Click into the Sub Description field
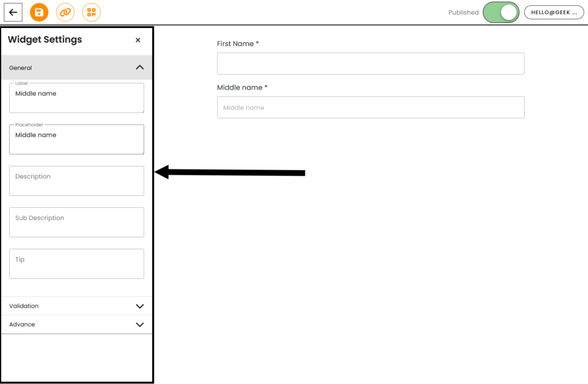This screenshot has height=384, width=588. pyautogui.click(x=76, y=222)
